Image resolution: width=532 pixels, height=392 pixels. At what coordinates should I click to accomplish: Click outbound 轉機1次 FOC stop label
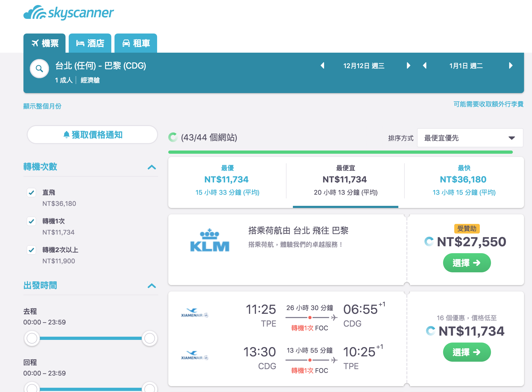[x=310, y=328]
